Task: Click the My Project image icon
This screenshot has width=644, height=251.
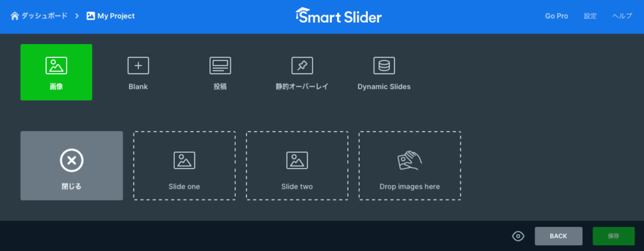Action: click(91, 16)
